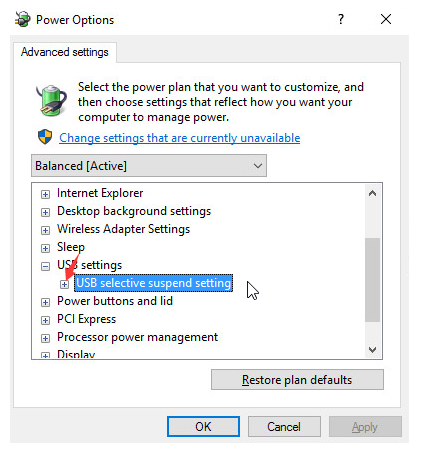Click the Cancel button
Viewport: 421px width, 463px height.
coord(284,426)
